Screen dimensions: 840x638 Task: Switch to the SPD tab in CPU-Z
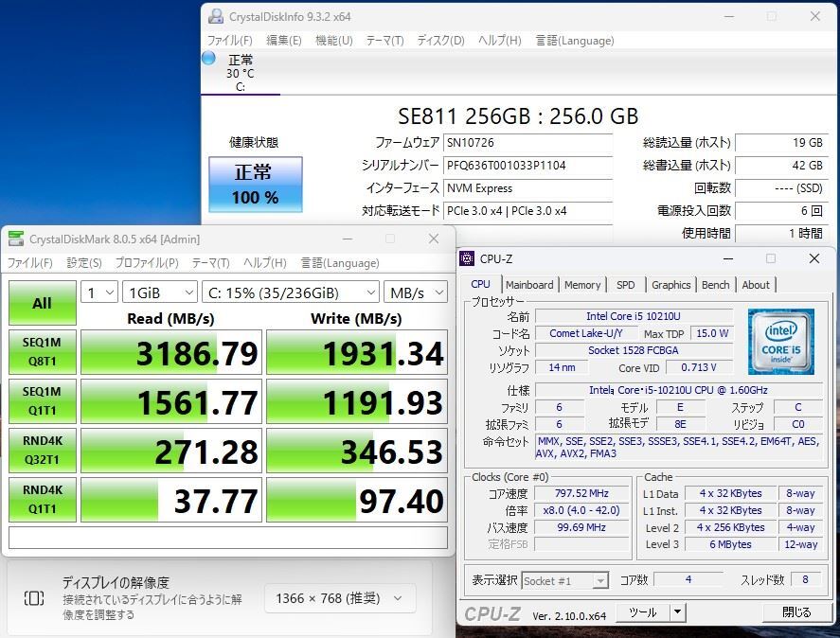coord(626,285)
